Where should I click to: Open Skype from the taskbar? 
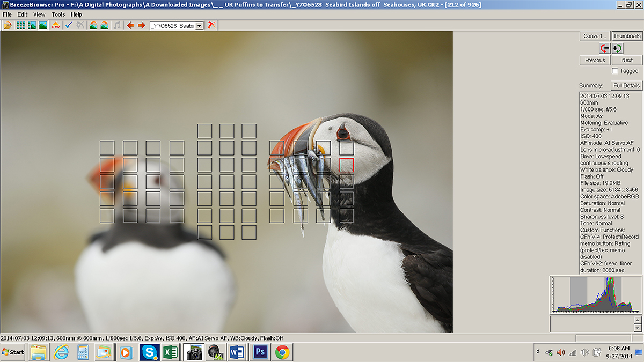point(149,352)
